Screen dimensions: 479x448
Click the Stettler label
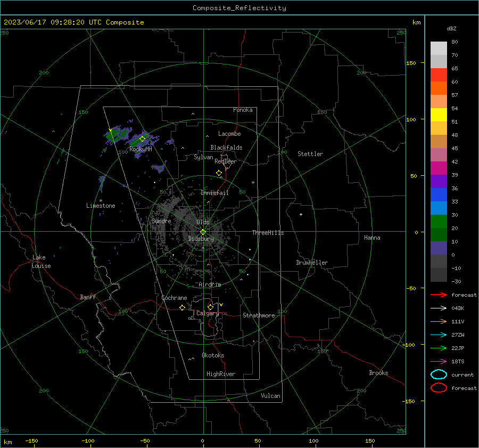(310, 154)
